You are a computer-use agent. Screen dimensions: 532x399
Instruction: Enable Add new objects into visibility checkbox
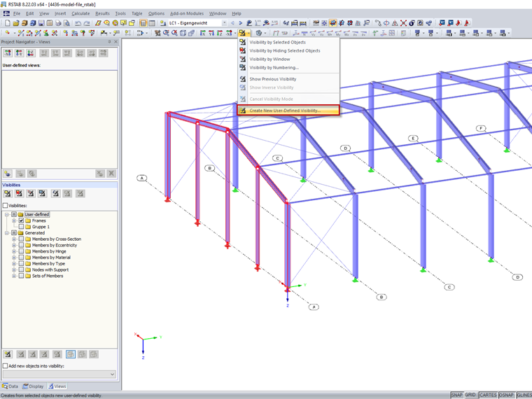[5, 366]
